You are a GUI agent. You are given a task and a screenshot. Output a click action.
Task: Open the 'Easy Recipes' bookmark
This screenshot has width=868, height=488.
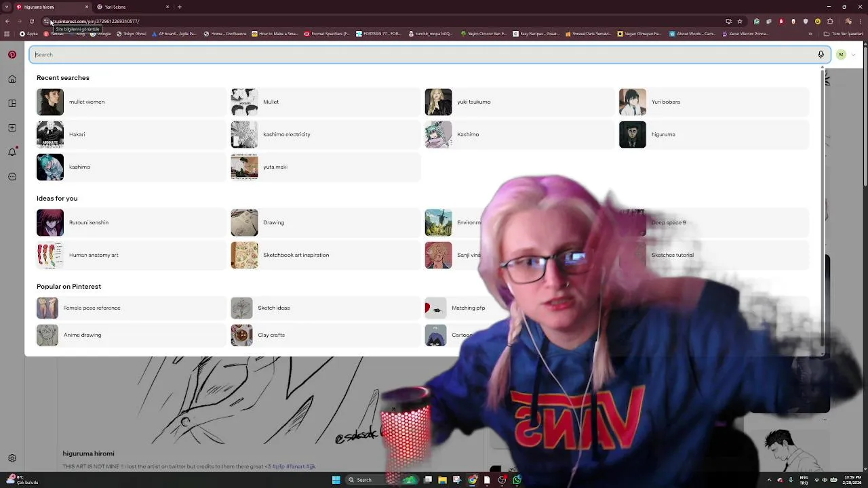(536, 33)
